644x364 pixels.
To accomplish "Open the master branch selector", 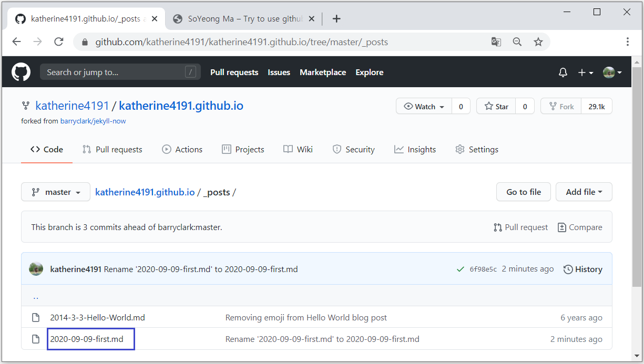I will [x=56, y=192].
